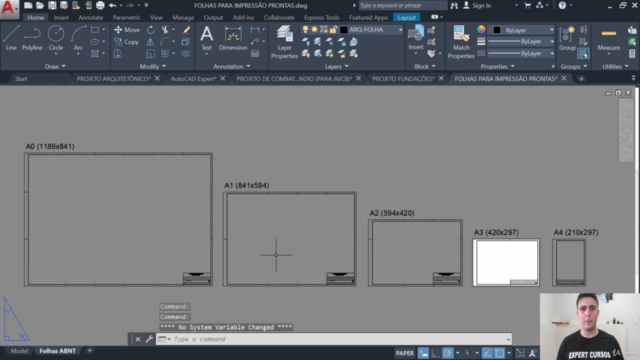The image size is (640, 360).
Task: Click the New file icon
Action: coord(28,5)
